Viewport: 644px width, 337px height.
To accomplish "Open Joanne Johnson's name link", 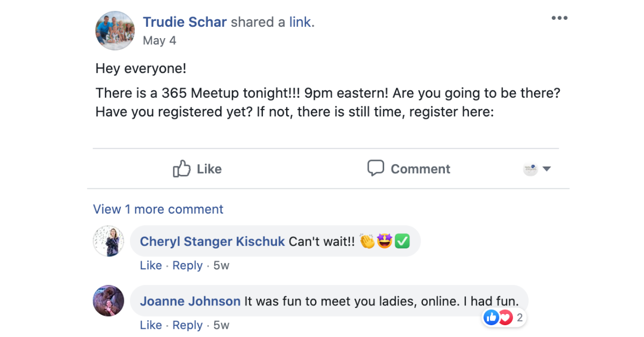I will coord(190,301).
